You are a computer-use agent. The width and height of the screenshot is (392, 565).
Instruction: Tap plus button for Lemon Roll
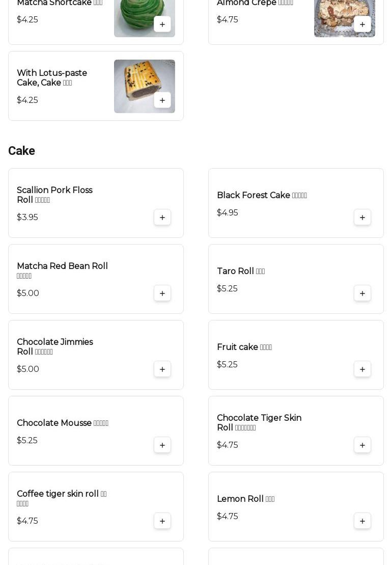(x=362, y=521)
